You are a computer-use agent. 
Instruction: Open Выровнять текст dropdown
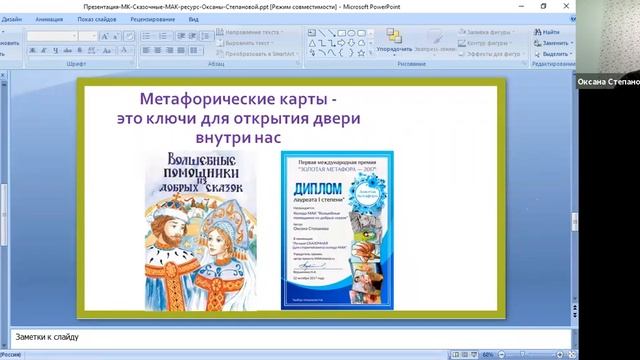pyautogui.click(x=244, y=43)
